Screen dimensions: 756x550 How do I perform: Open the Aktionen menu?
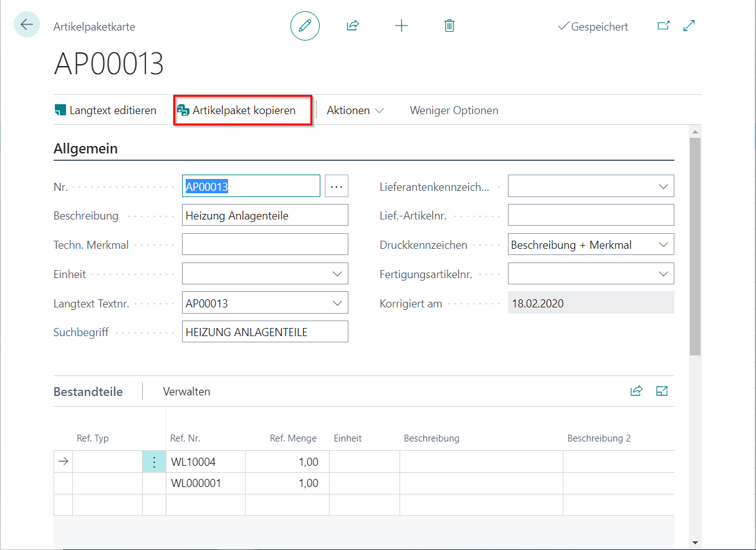355,110
